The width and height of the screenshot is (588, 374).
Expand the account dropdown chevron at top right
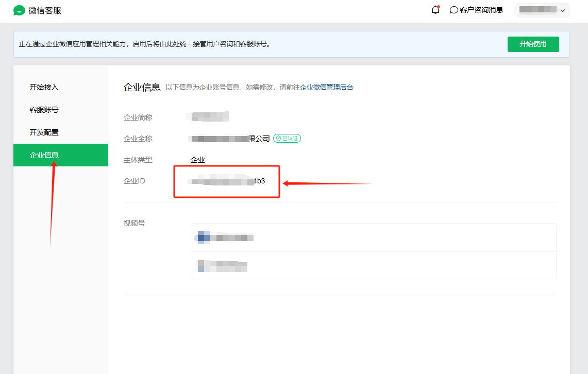[x=562, y=10]
